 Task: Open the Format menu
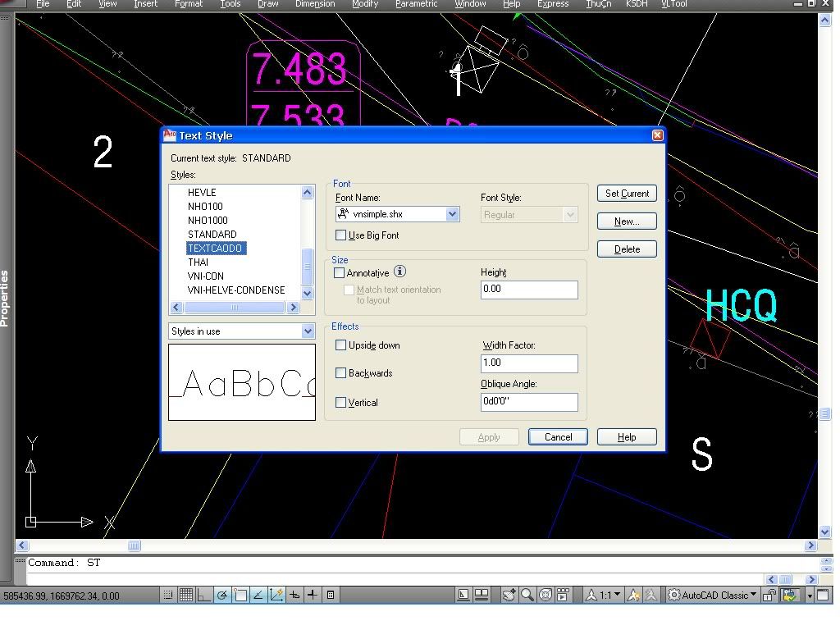point(189,4)
